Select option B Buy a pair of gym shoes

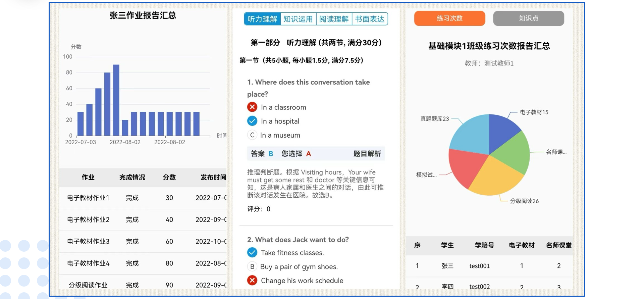[252, 266]
